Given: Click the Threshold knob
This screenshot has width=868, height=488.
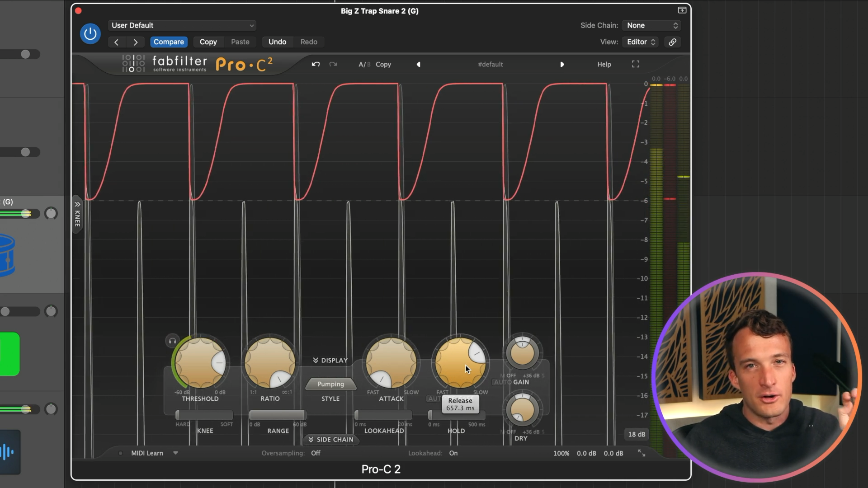Looking at the screenshot, I should click(x=200, y=363).
